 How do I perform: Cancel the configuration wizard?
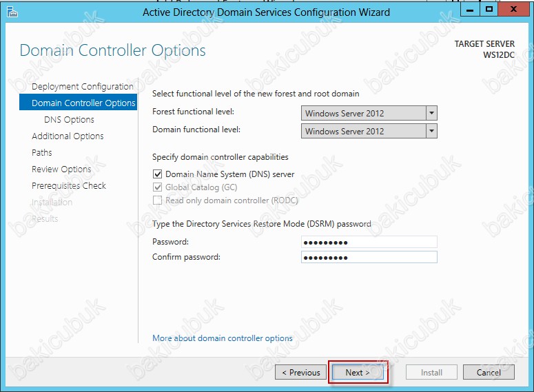(x=489, y=372)
